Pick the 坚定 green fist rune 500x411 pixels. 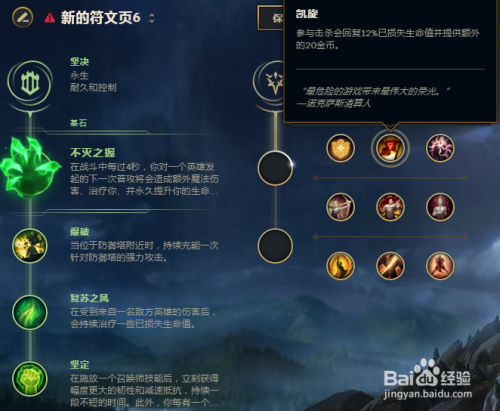(x=30, y=379)
